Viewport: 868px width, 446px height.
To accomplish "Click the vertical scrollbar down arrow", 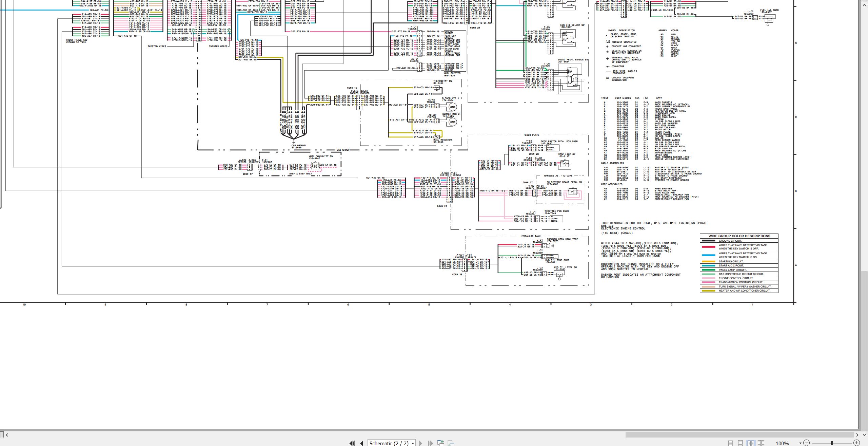I will click(x=864, y=435).
